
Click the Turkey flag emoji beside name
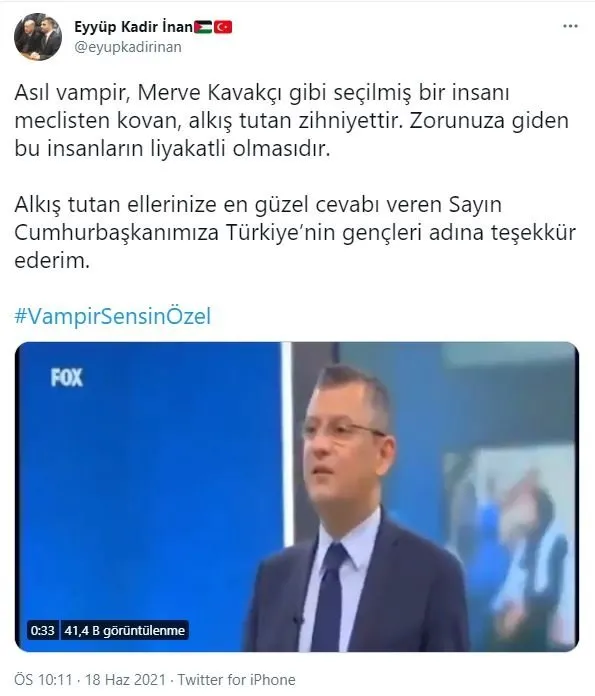pos(223,28)
